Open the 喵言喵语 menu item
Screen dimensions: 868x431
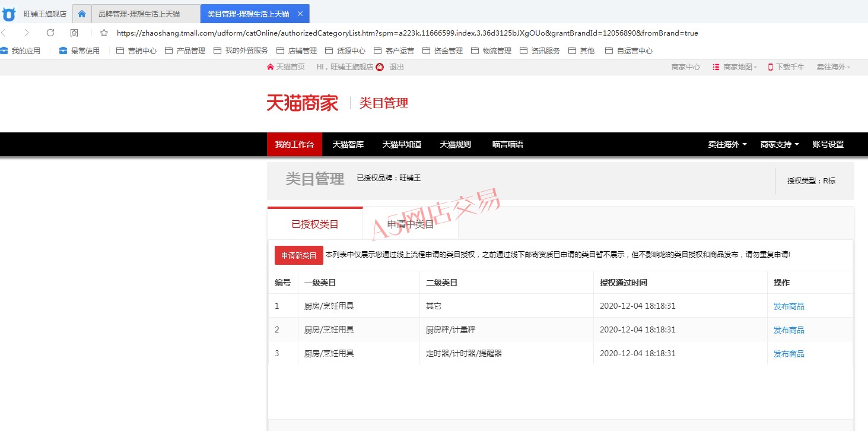508,144
